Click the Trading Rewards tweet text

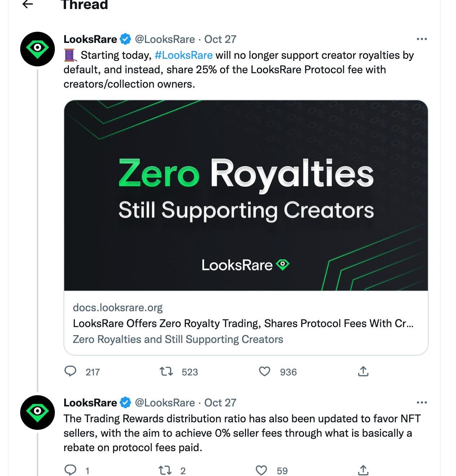coord(242,433)
